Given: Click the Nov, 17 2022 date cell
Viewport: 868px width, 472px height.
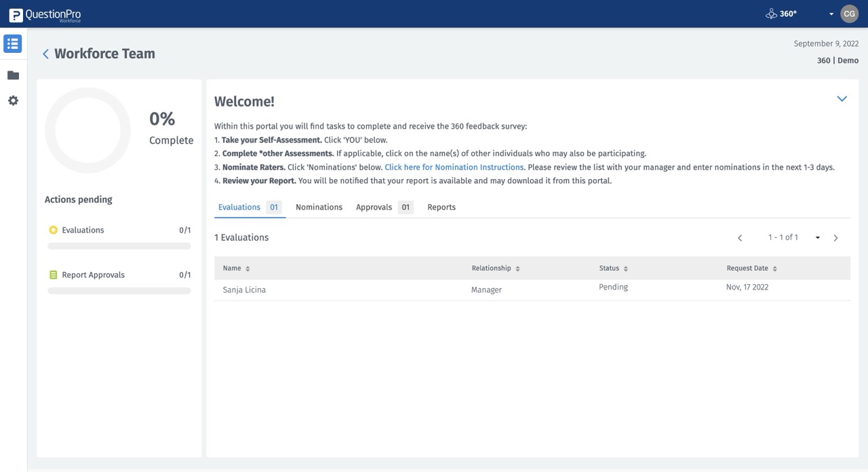Looking at the screenshot, I should coord(747,287).
